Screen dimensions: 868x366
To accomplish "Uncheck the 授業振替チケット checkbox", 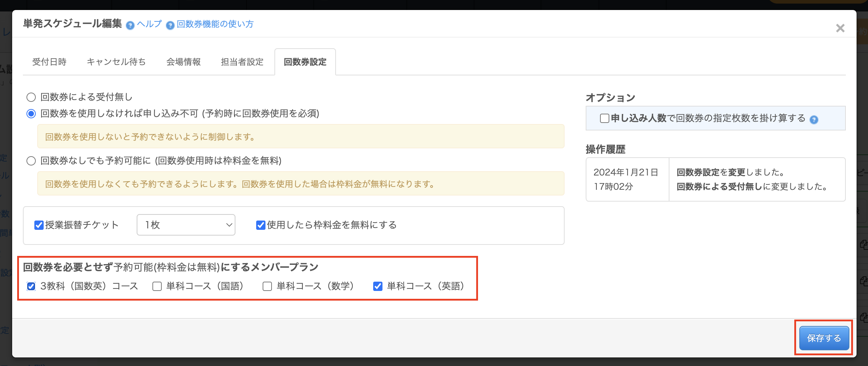I will [39, 225].
